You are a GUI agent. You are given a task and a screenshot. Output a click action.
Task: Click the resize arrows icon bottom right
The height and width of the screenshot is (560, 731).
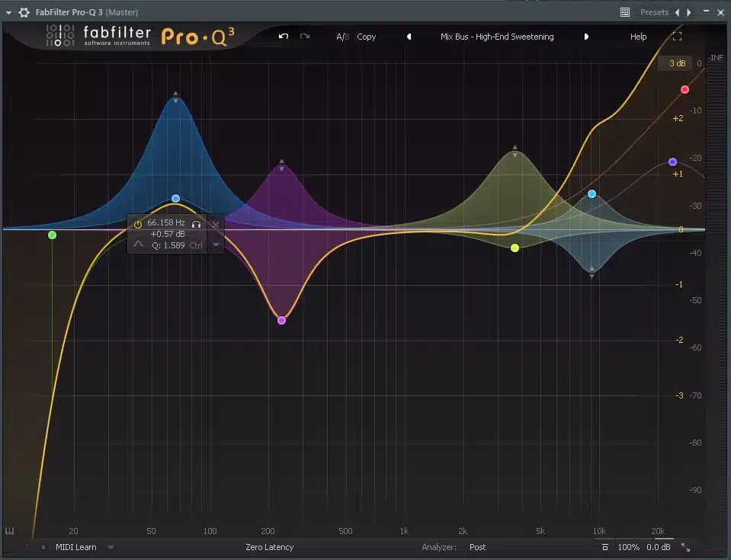685,547
